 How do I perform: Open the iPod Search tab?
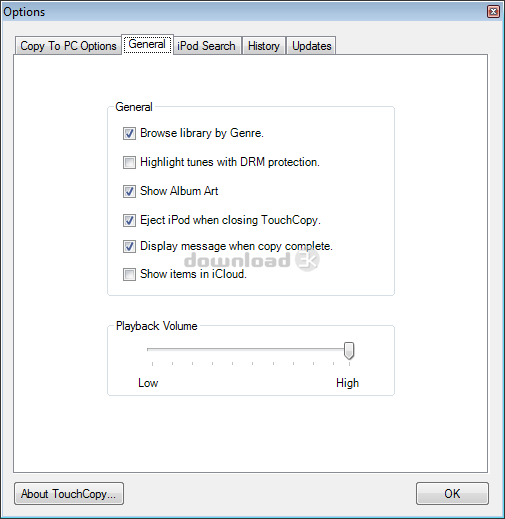[206, 46]
